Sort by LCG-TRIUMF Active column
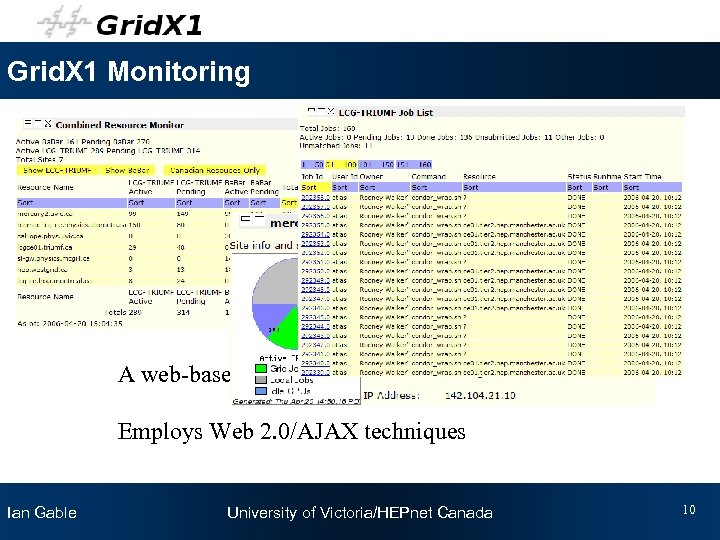This screenshot has height=540, width=720. [151, 202]
